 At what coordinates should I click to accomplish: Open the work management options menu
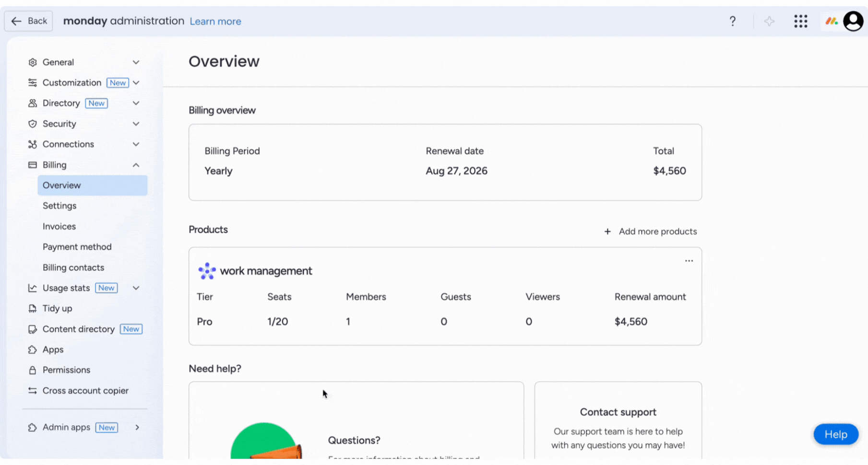coord(689,260)
